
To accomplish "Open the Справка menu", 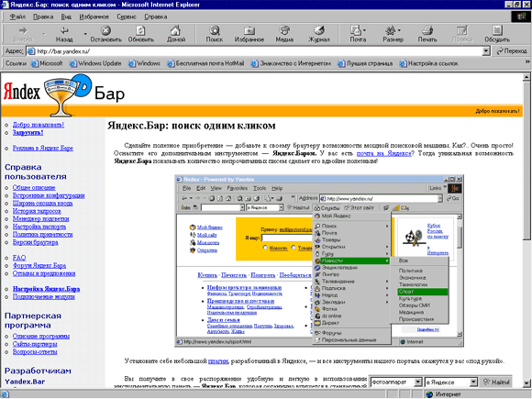I will (x=155, y=17).
